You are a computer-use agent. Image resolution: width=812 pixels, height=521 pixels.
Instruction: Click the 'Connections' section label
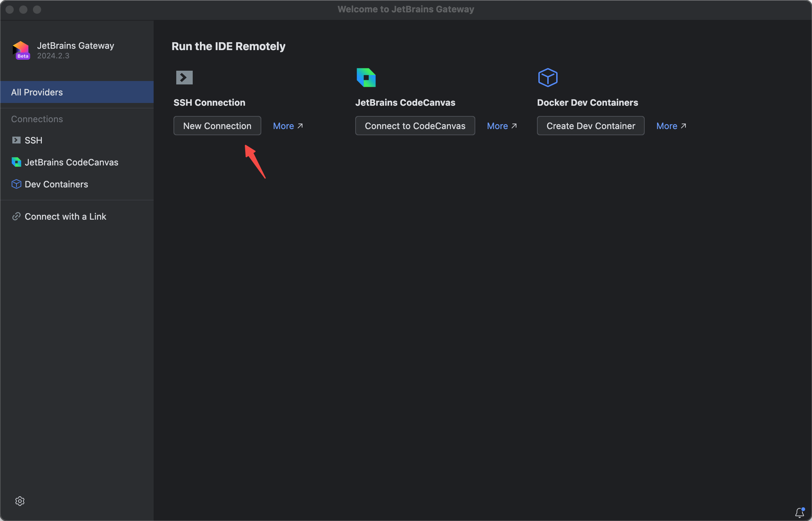tap(37, 119)
